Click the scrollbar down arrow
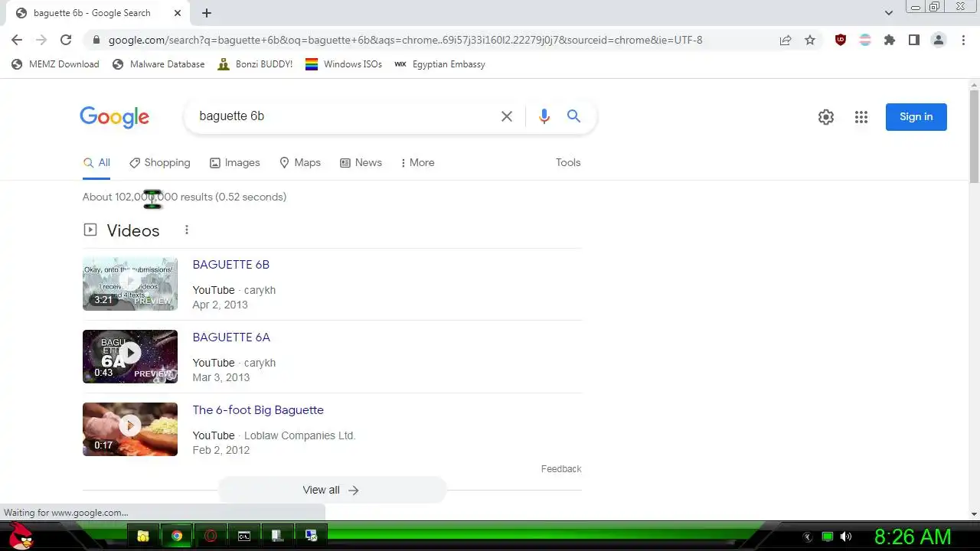The width and height of the screenshot is (980, 551). tap(974, 514)
